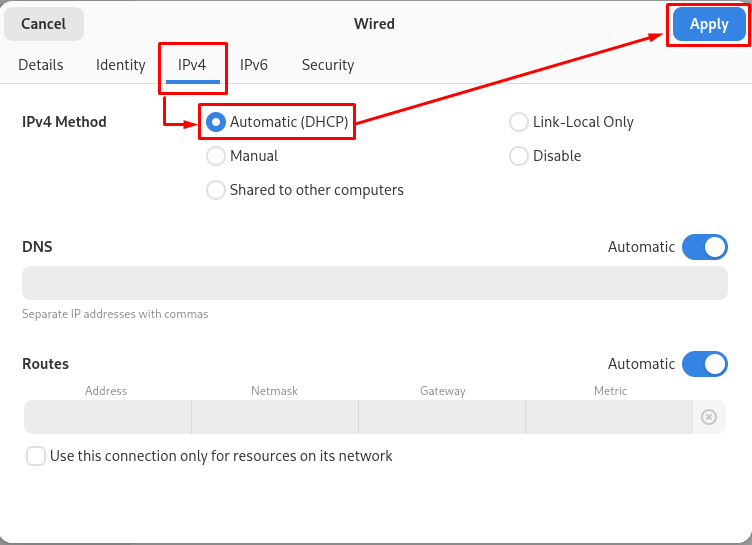Viewport: 752px width, 545px height.
Task: Select Link-Local Only method
Action: (519, 122)
